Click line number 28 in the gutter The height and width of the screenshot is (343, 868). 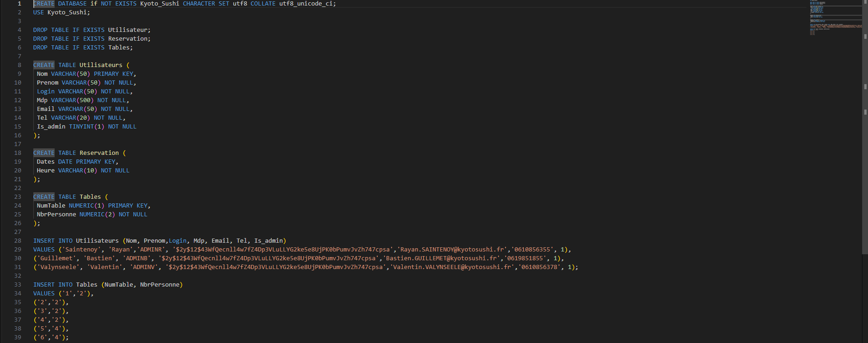tap(18, 241)
